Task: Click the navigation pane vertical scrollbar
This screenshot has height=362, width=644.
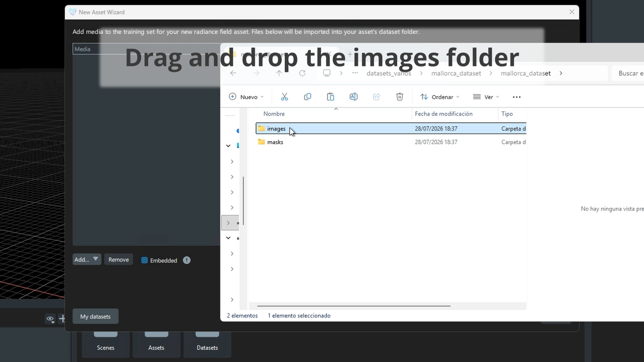Action: pos(243,201)
